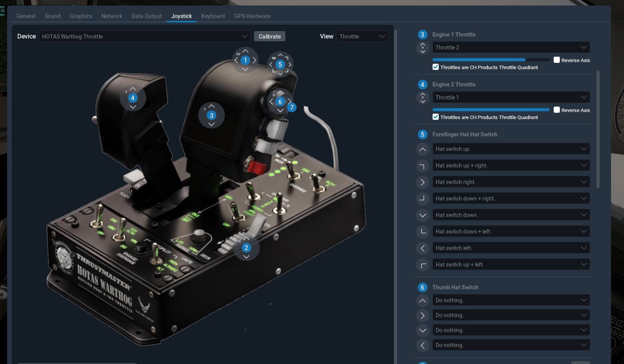This screenshot has width=624, height=364.
Task: Select marker 1 on the throttle image
Action: pos(245,60)
